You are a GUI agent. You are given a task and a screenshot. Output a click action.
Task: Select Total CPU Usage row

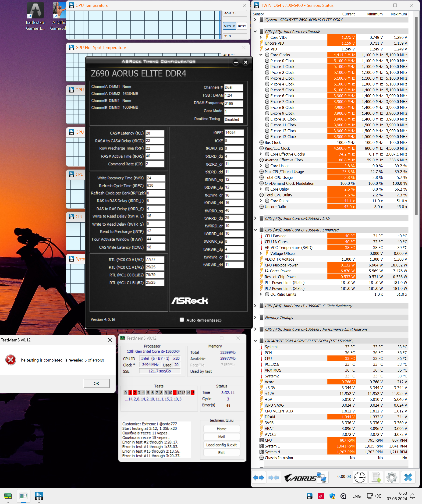334,177
